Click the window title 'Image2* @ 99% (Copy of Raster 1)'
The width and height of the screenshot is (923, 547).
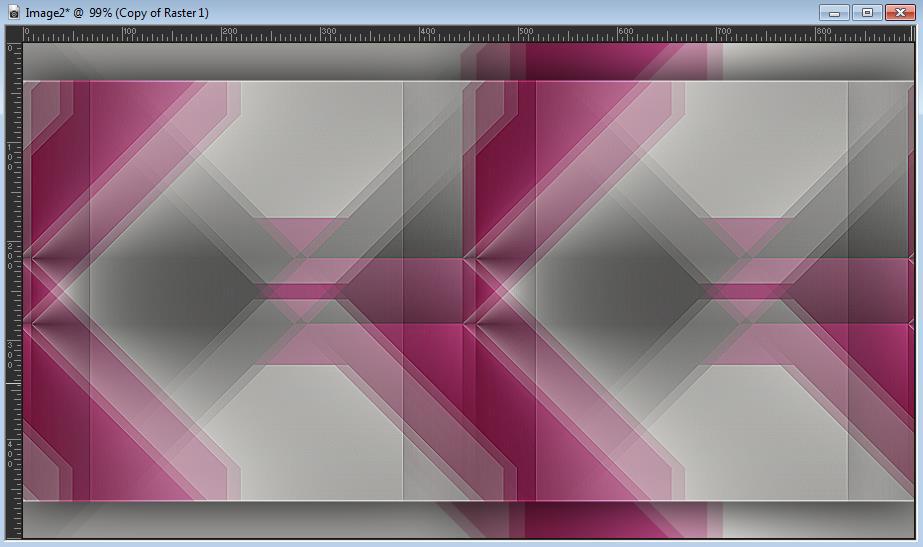[x=117, y=12]
